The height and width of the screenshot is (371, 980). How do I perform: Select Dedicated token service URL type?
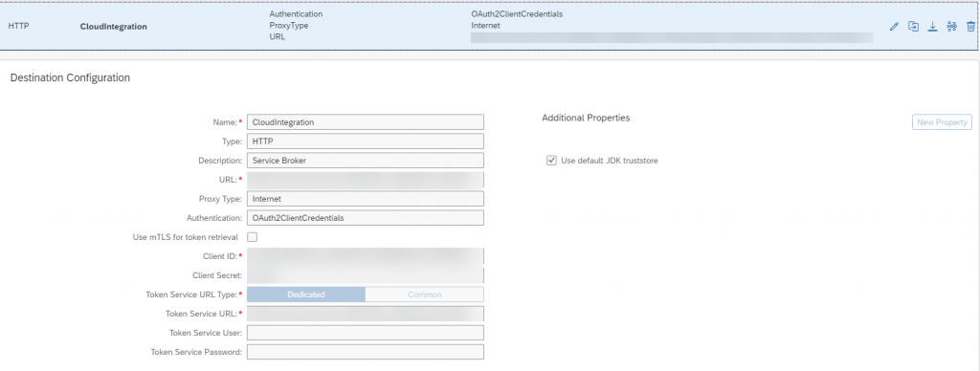(x=306, y=295)
